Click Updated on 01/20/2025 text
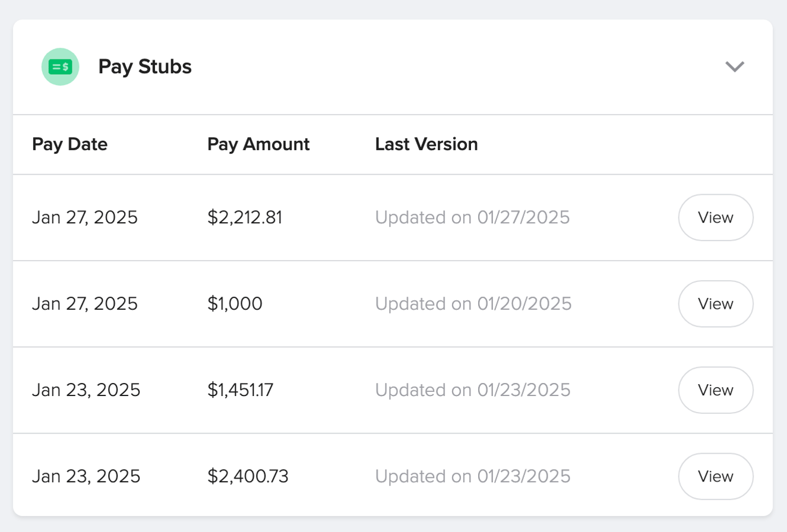The height and width of the screenshot is (532, 787). pyautogui.click(x=472, y=303)
